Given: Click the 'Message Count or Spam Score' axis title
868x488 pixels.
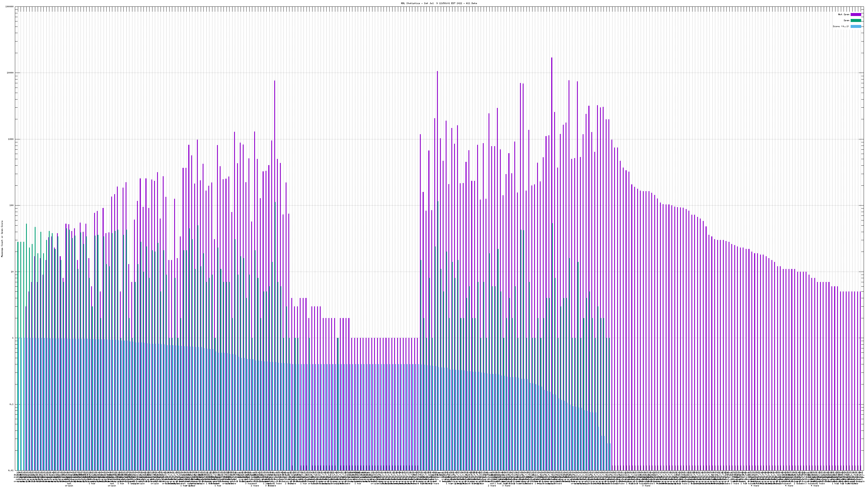Looking at the screenshot, I should coord(2,239).
